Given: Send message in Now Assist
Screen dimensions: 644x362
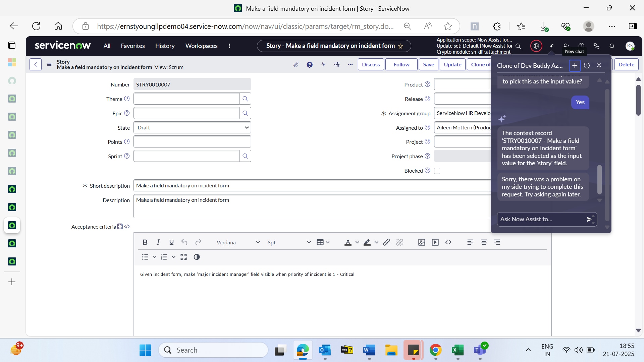Looking at the screenshot, I should click(589, 219).
